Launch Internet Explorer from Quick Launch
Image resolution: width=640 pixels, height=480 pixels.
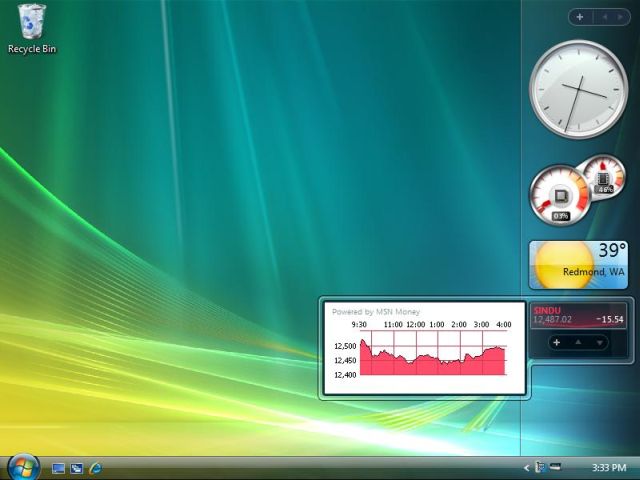(x=96, y=468)
